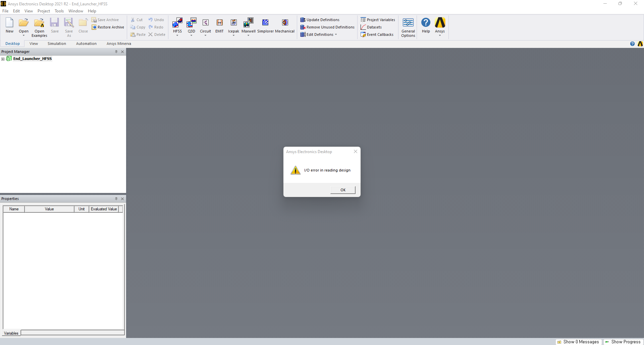Select the End_Launcher_HFSS project item
This screenshot has height=345, width=644.
click(x=33, y=59)
